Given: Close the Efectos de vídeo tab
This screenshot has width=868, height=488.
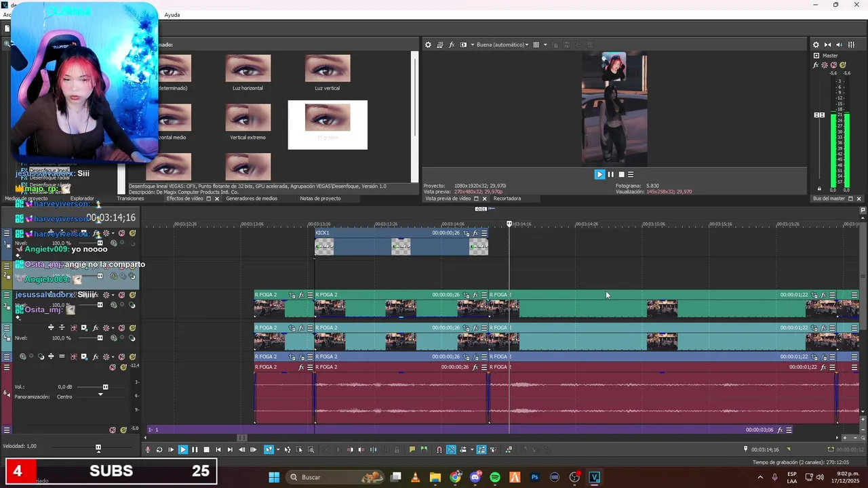Looking at the screenshot, I should (x=217, y=199).
